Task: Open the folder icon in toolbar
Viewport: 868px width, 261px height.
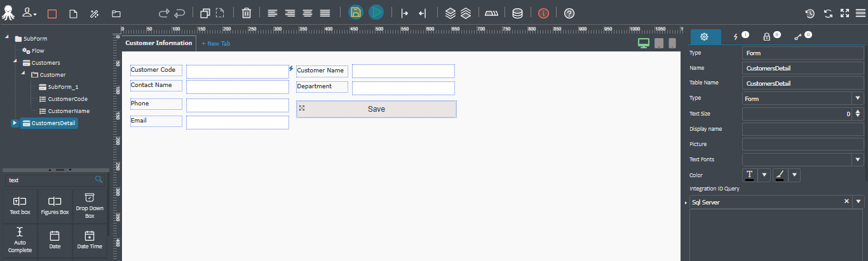Action: pyautogui.click(x=116, y=13)
